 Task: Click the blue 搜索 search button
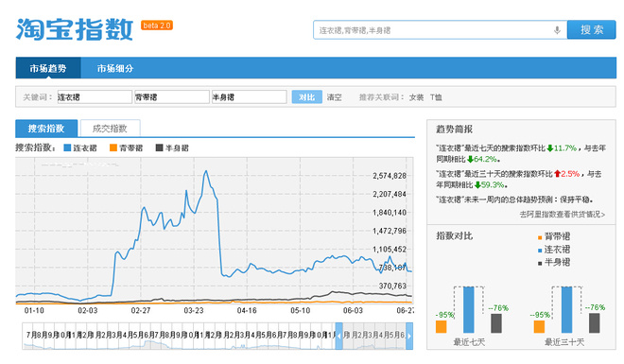point(592,30)
